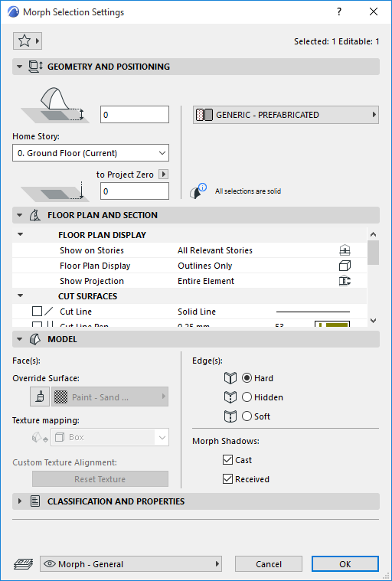Open the Morph - General layer dropdown
Viewport: 392px width, 581px height.
131,564
